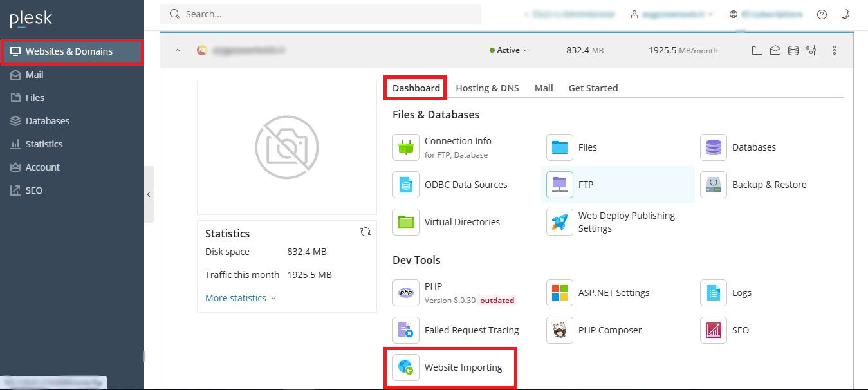This screenshot has width=868, height=390.
Task: Open Logs under Dev Tools
Action: point(726,293)
